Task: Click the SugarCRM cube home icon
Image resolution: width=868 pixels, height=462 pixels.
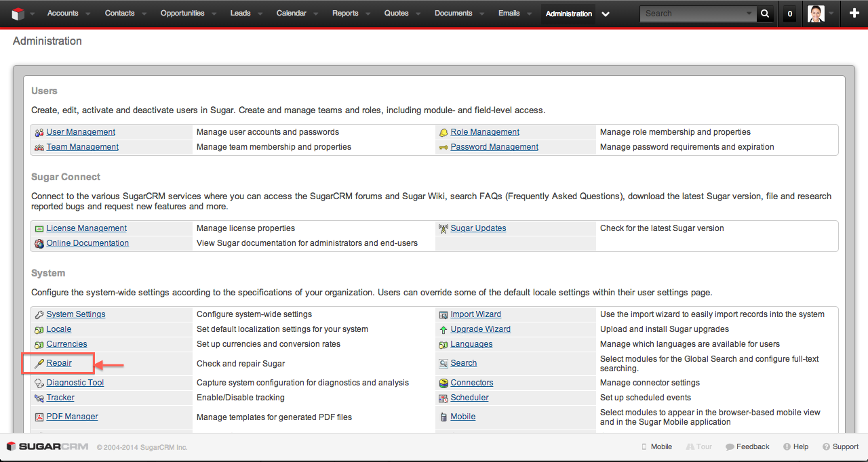Action: pos(18,13)
